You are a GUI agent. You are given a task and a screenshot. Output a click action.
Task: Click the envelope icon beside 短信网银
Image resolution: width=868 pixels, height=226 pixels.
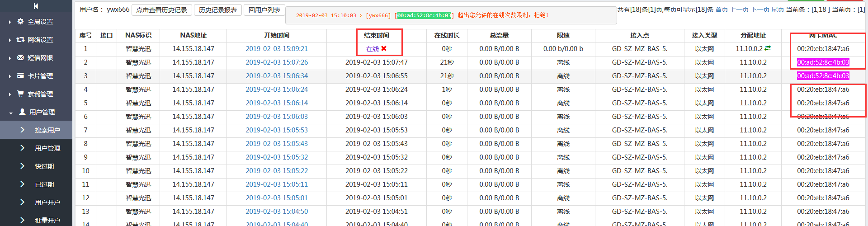coord(20,57)
